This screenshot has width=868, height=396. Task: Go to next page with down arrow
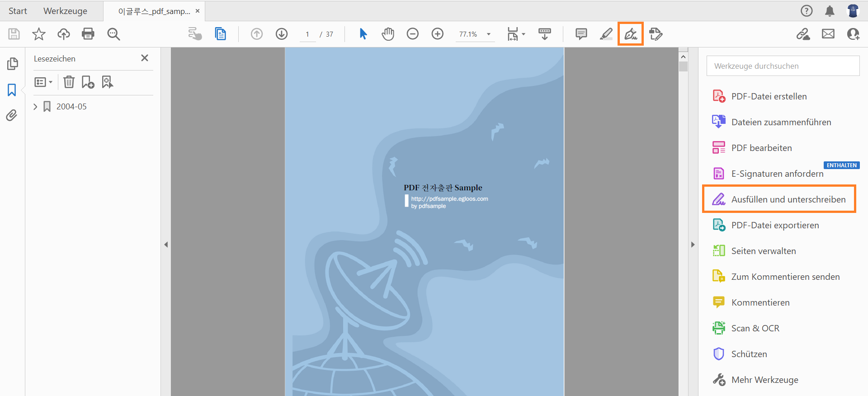282,34
